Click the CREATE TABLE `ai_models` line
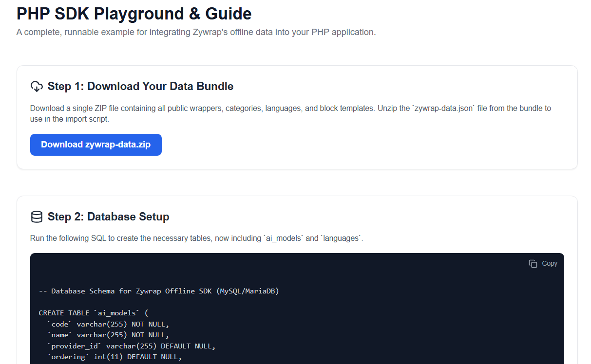Image resolution: width=591 pixels, height=364 pixels. (x=94, y=313)
